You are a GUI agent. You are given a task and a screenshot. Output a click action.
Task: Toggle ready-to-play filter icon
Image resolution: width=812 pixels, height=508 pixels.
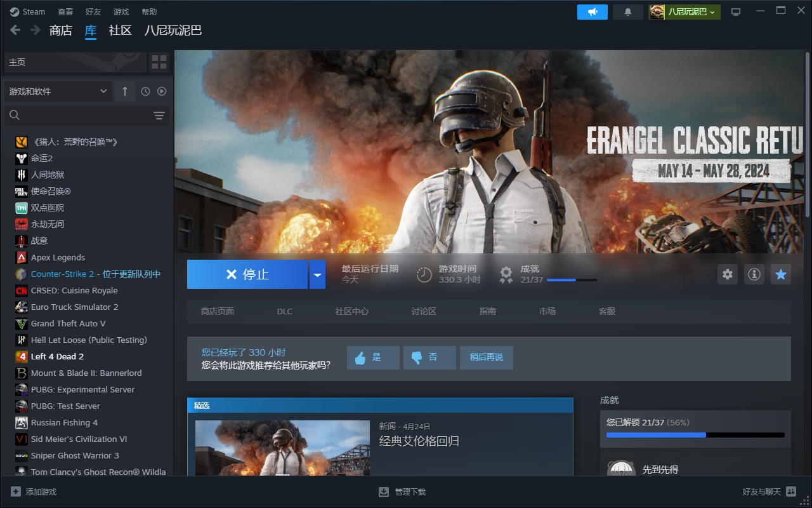[162, 91]
